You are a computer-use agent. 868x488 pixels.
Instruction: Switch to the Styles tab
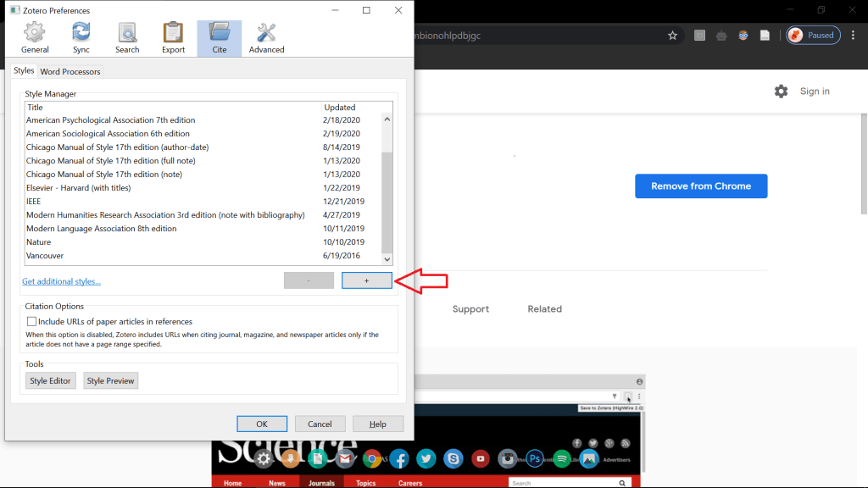pos(24,71)
